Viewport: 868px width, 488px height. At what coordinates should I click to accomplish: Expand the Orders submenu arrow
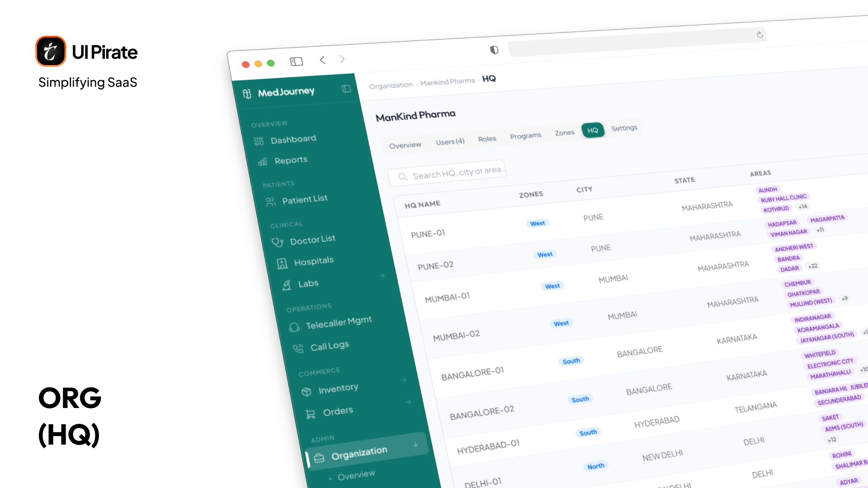[x=408, y=402]
